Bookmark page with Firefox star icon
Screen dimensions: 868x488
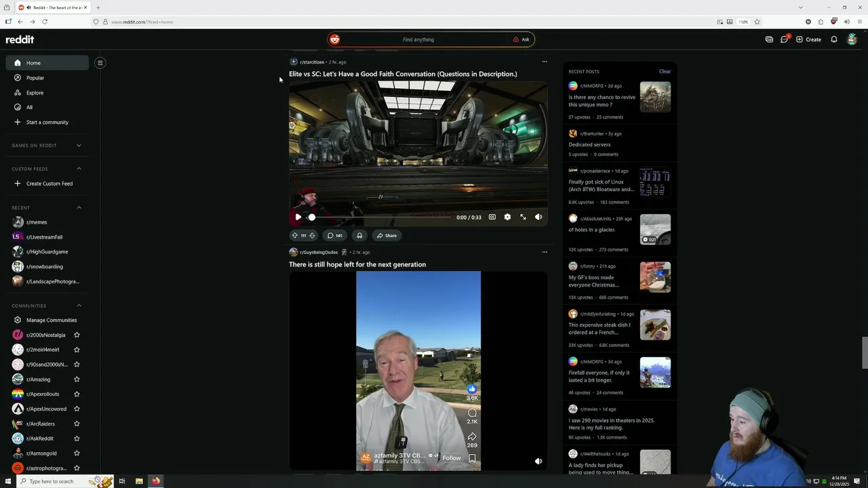point(757,22)
